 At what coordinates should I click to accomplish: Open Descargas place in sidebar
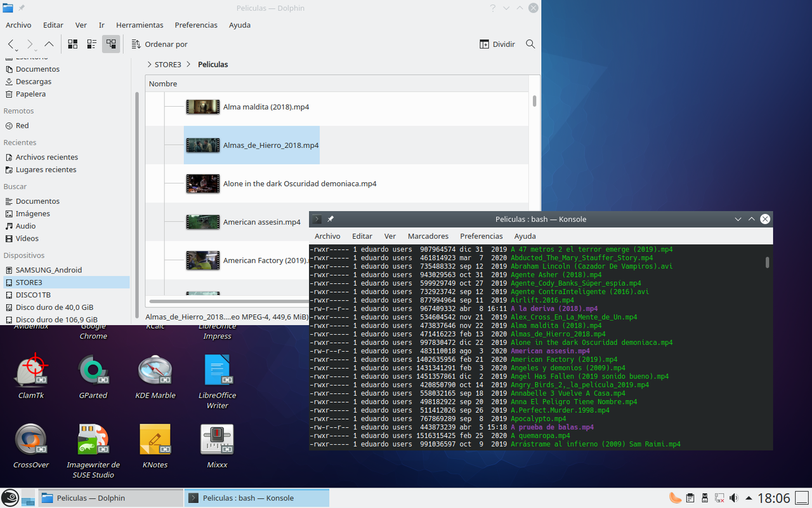point(34,81)
